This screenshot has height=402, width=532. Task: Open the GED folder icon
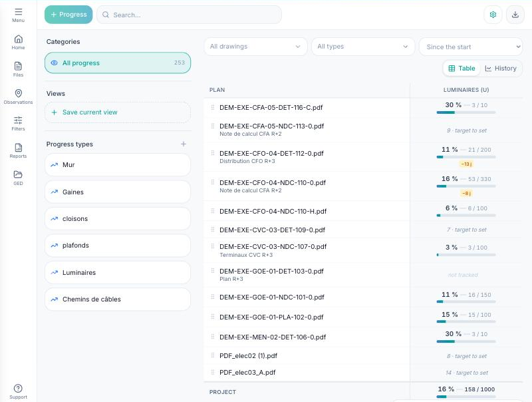(x=19, y=174)
